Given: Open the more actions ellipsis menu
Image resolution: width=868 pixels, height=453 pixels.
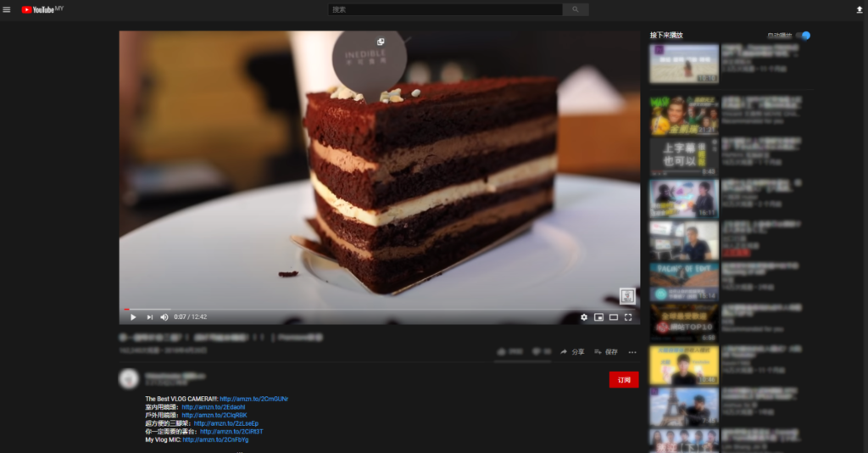Looking at the screenshot, I should [x=632, y=352].
